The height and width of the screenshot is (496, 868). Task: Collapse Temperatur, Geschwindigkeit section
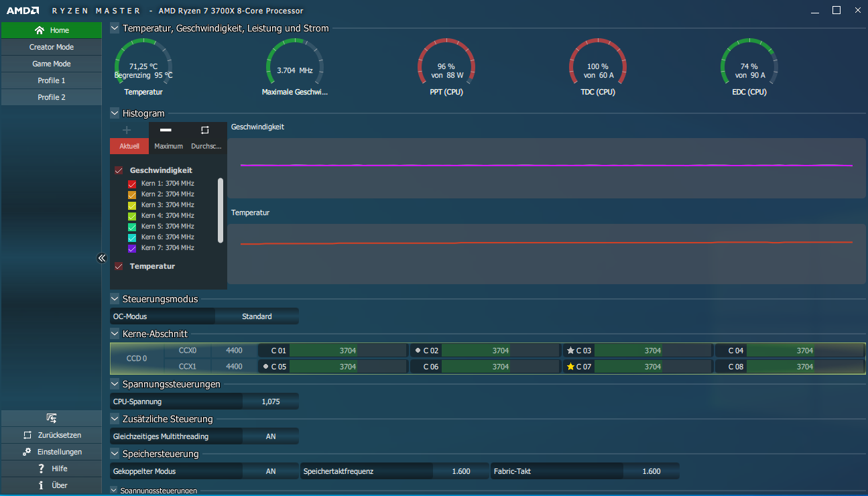pyautogui.click(x=115, y=28)
